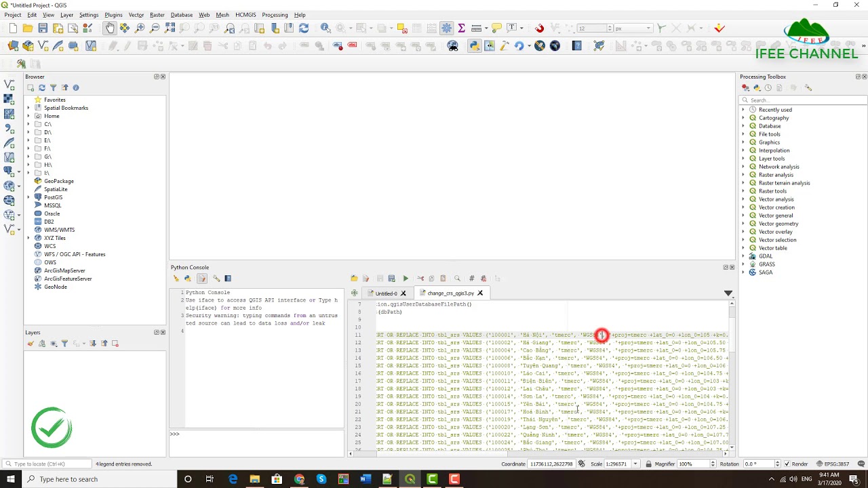
Task: Open the Plugins menu
Action: tap(113, 14)
